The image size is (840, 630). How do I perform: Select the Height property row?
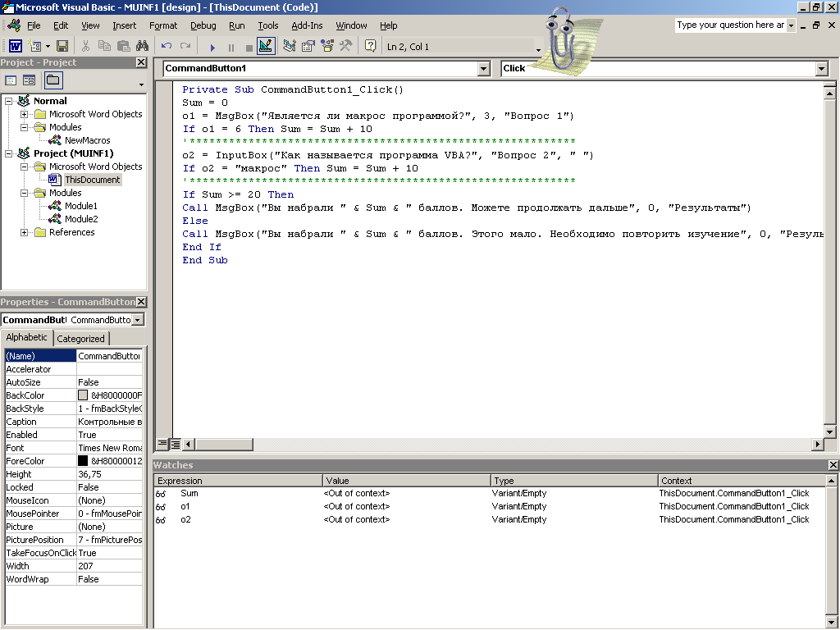[74, 474]
